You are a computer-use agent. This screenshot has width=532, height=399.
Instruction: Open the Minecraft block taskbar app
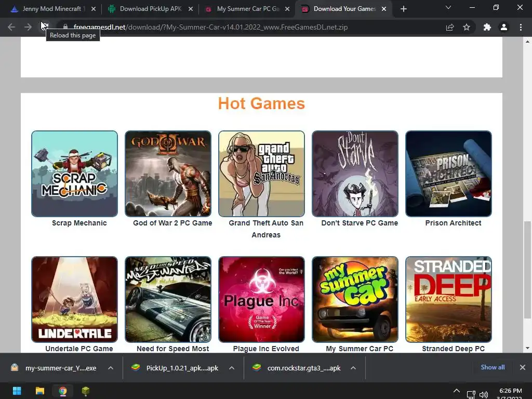coord(86,391)
